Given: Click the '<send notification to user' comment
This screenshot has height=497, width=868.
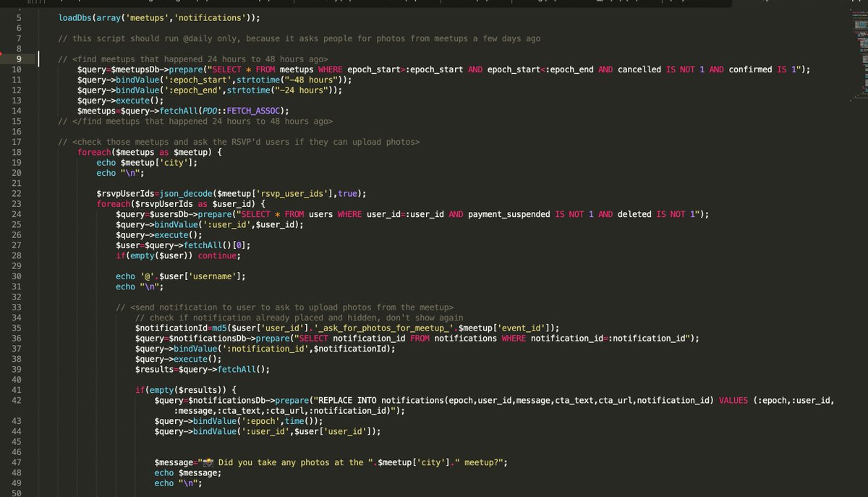Looking at the screenshot, I should pos(284,307).
